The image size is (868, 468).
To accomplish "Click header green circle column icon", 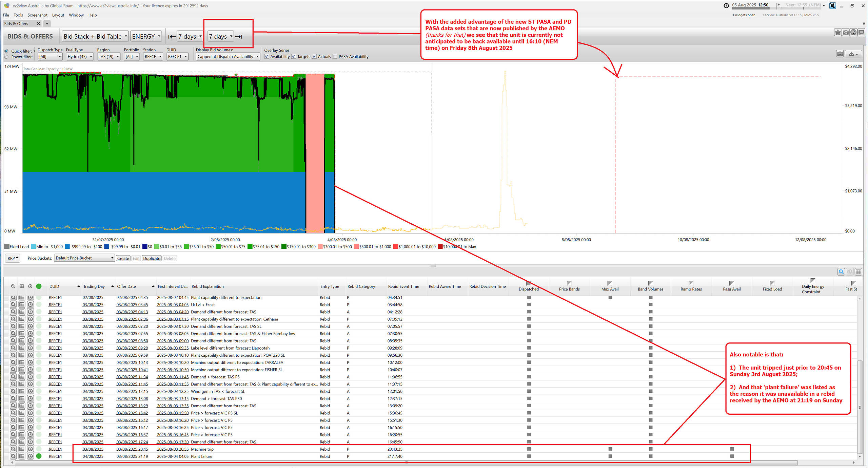I will click(x=39, y=286).
